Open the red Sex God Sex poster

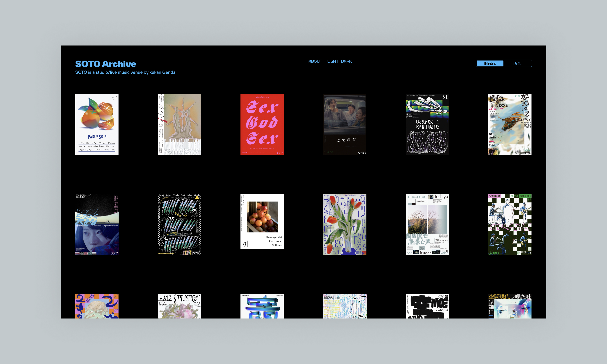click(x=262, y=124)
